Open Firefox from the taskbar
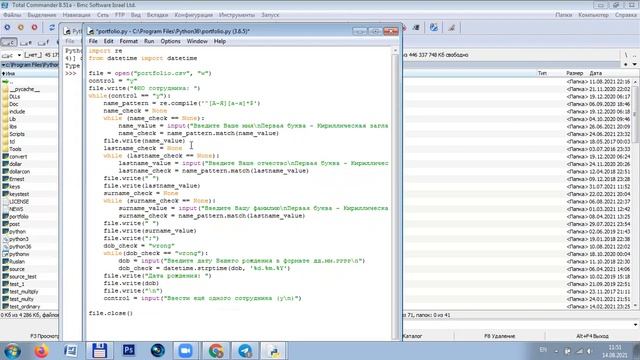 pyautogui.click(x=41, y=351)
